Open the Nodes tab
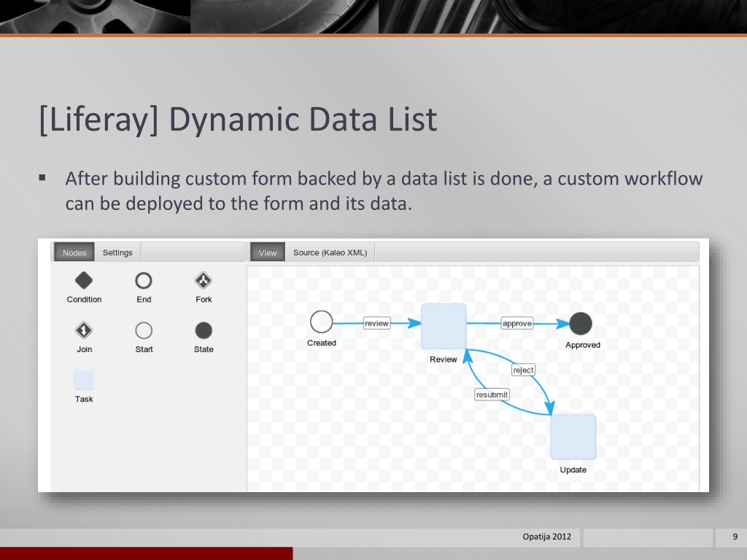The height and width of the screenshot is (560, 747). click(74, 253)
